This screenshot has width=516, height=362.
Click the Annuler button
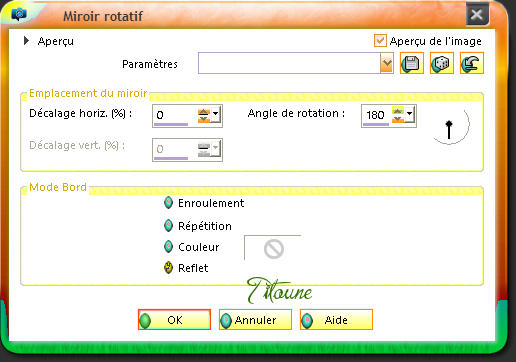pos(255,320)
